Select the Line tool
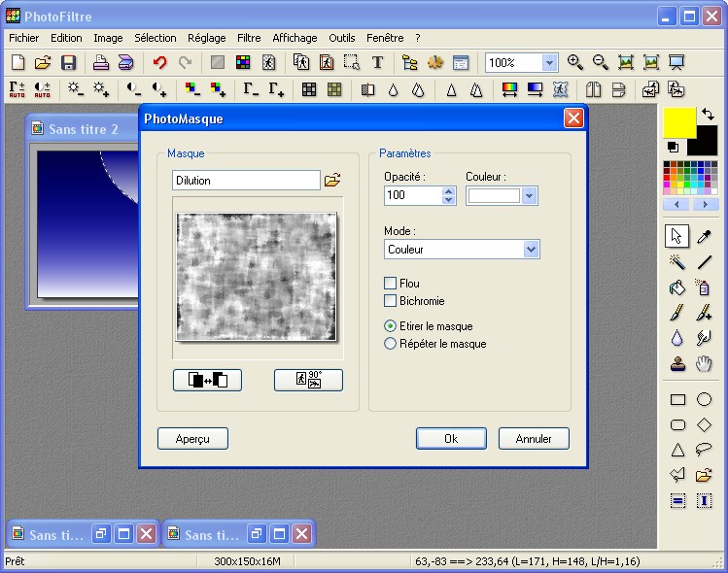Viewport: 728px width, 573px height. click(x=704, y=261)
